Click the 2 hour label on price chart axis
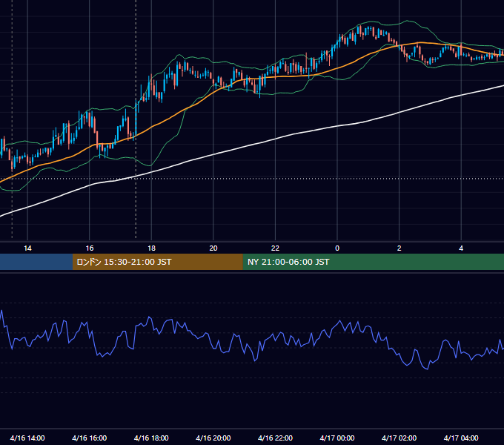Viewport: 504px width, 445px height. coord(399,248)
